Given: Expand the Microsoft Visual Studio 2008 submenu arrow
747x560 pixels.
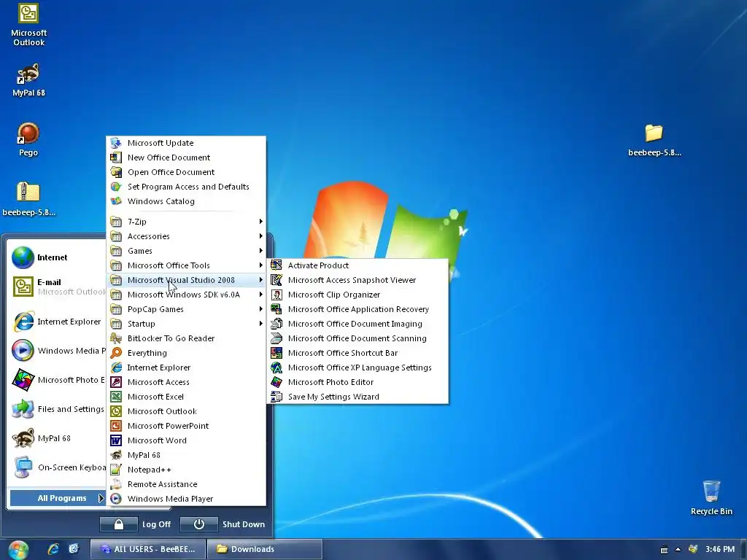Looking at the screenshot, I should point(260,280).
